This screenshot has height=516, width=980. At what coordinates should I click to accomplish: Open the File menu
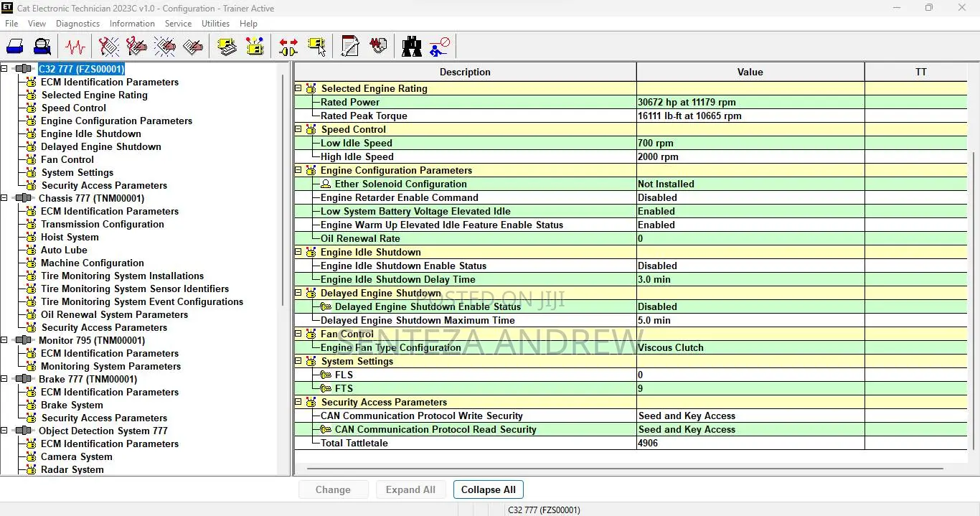pos(11,24)
